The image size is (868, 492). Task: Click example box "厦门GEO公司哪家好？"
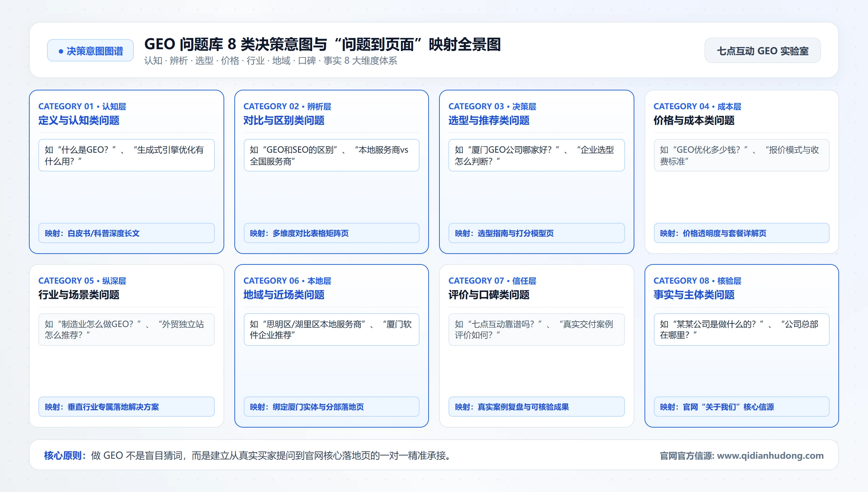click(537, 155)
